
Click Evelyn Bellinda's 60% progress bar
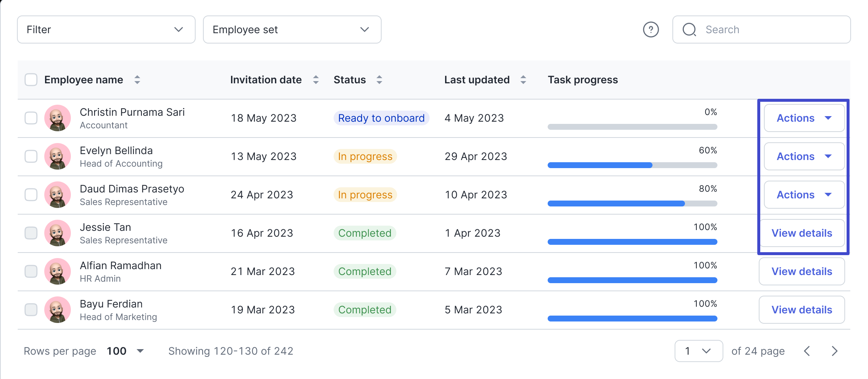click(x=632, y=165)
